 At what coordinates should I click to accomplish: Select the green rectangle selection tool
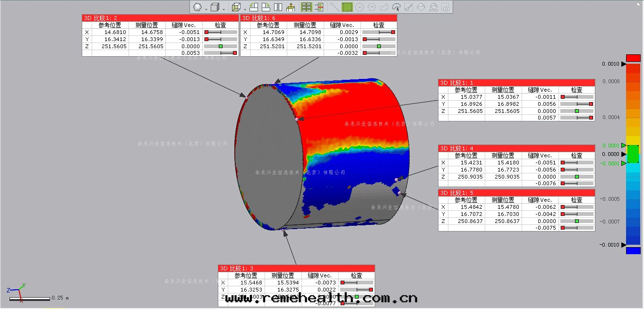(347, 7)
